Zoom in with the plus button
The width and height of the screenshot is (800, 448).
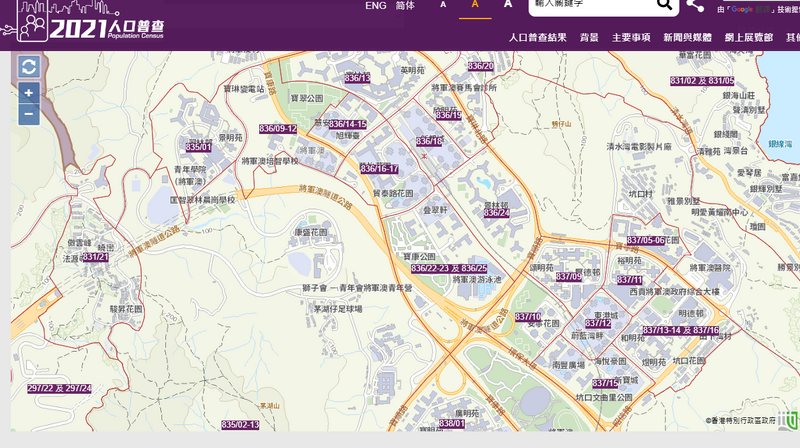[28, 93]
